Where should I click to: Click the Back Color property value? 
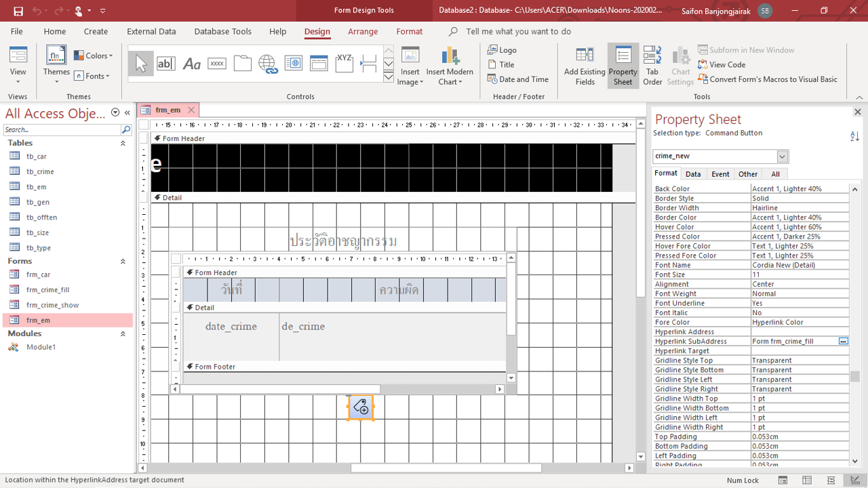pyautogui.click(x=800, y=189)
